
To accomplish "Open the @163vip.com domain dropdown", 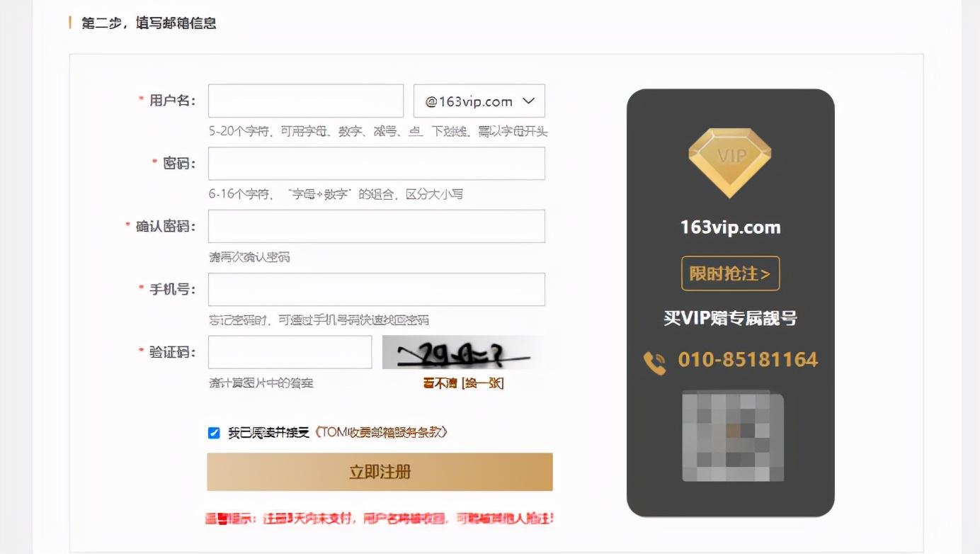I will click(x=479, y=101).
